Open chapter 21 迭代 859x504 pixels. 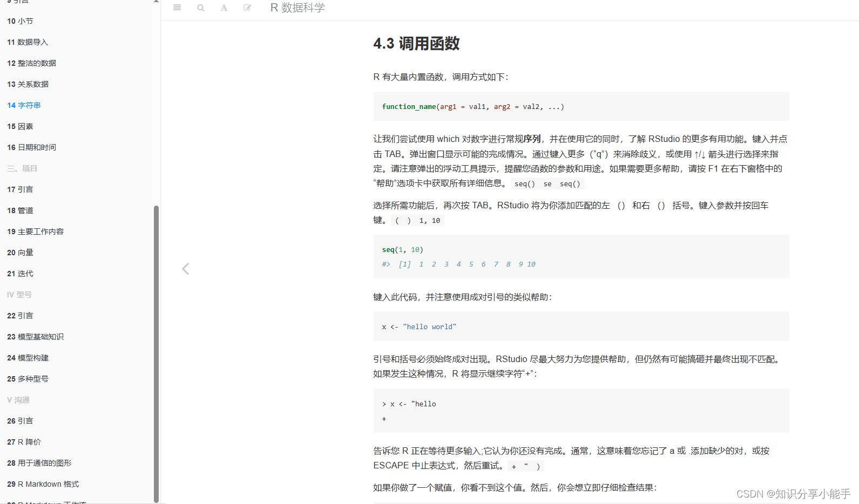20,274
